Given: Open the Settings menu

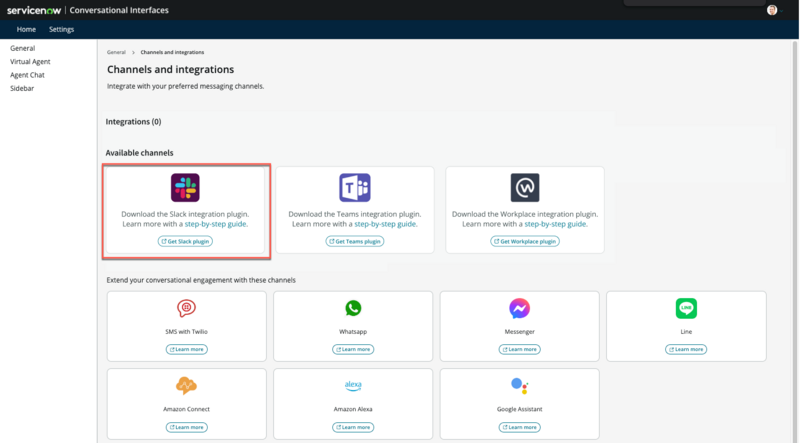Looking at the screenshot, I should tap(61, 30).
